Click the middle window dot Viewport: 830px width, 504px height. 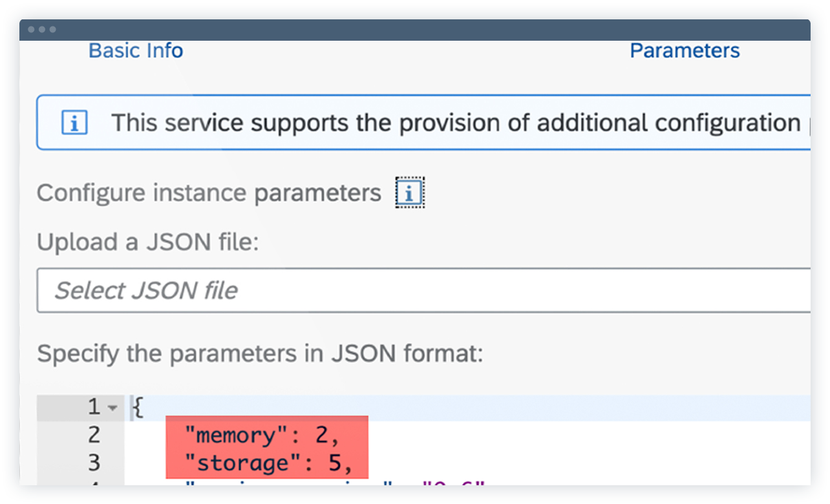pyautogui.click(x=41, y=29)
